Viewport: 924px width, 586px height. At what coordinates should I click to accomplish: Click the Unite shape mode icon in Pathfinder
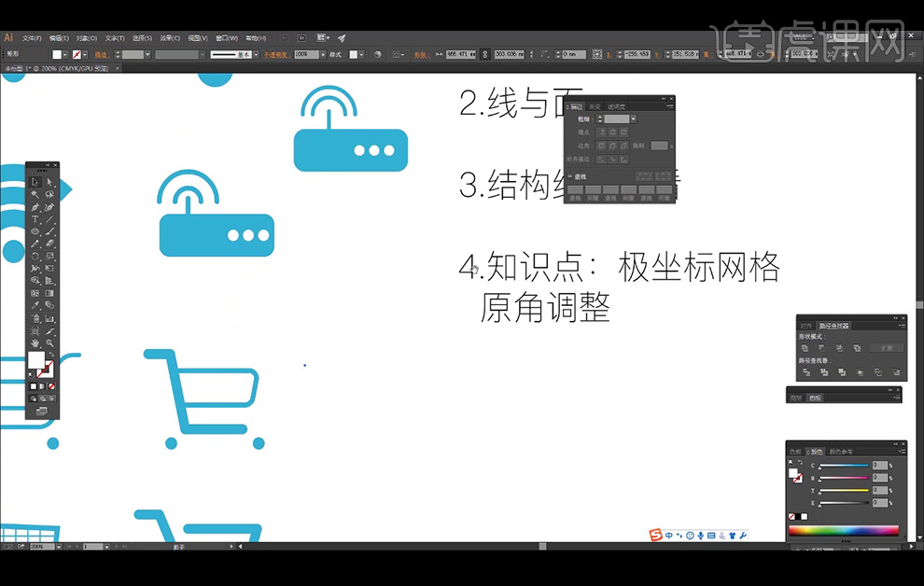tap(806, 347)
